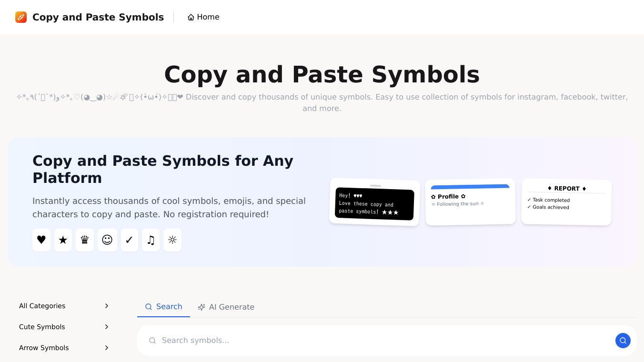Click the black phone message preview card
The width and height of the screenshot is (644, 362).
tap(374, 203)
